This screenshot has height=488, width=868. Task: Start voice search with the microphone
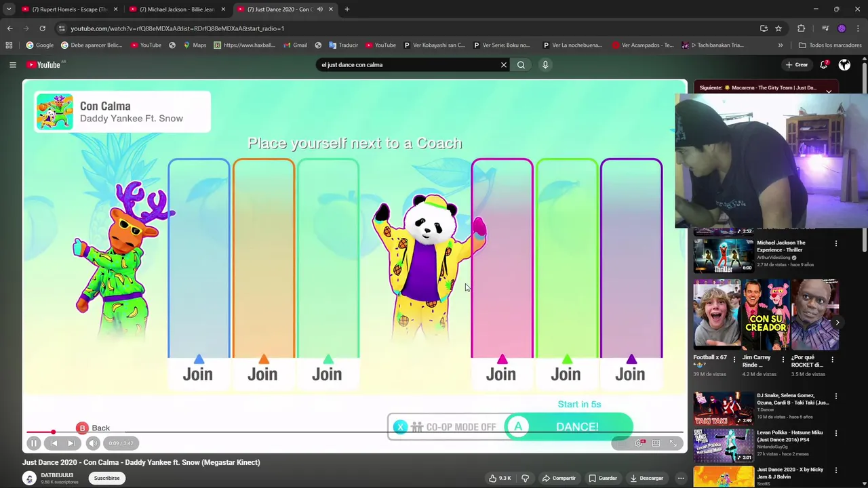click(545, 64)
